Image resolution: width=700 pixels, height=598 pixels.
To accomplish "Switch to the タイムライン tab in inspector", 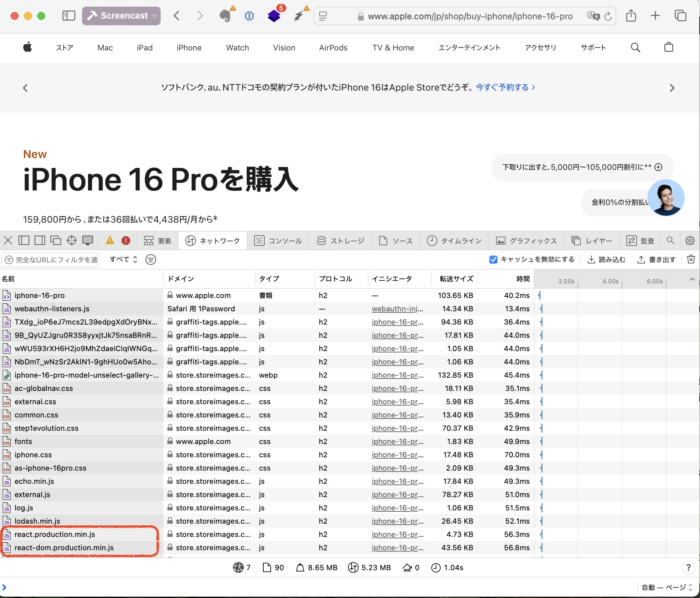I will (x=454, y=240).
